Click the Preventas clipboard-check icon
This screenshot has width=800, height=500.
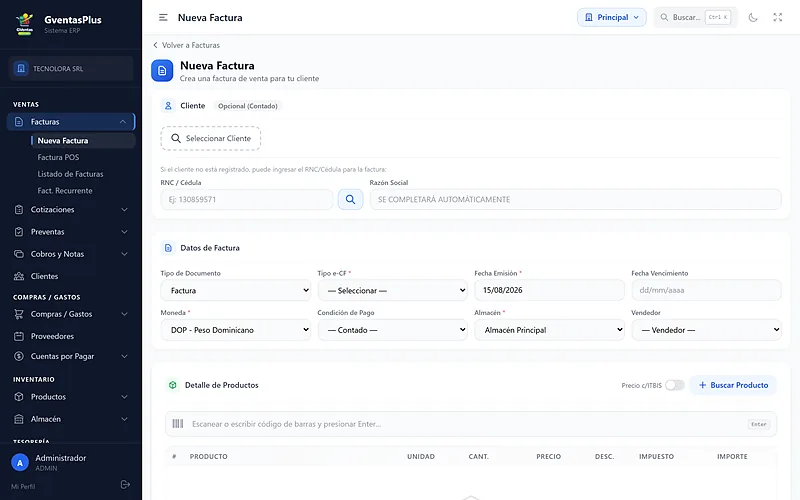19,232
